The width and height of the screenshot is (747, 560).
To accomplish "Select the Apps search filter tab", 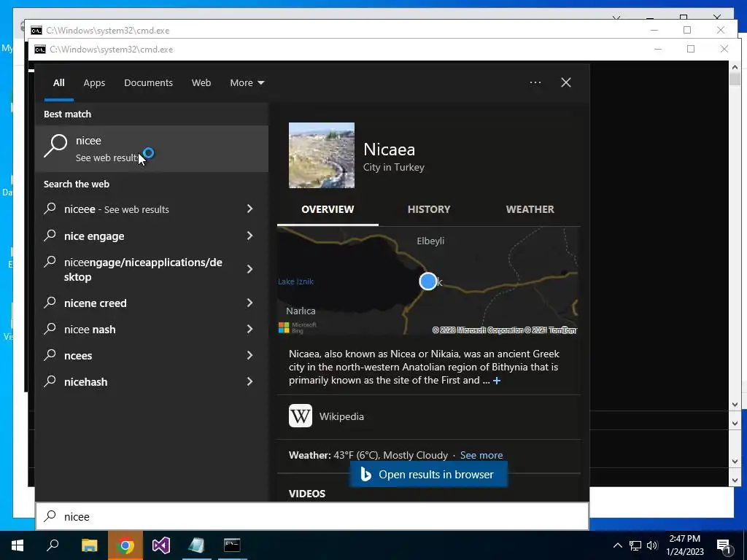I will [94, 83].
